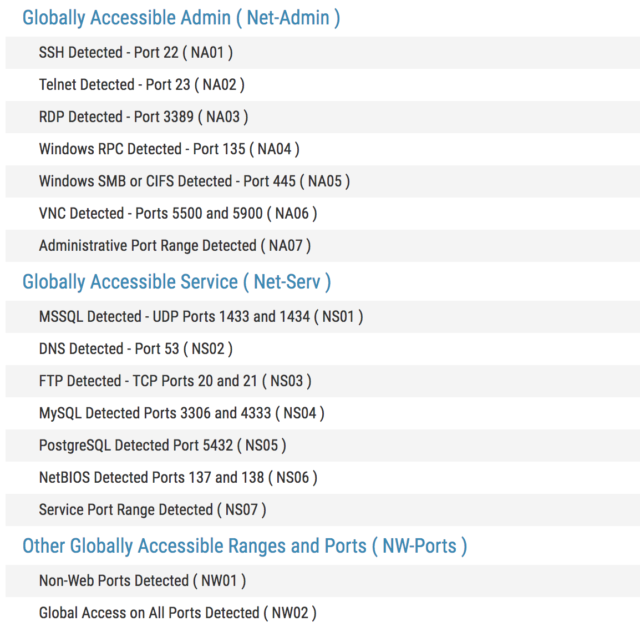Image resolution: width=640 pixels, height=637 pixels.
Task: Click MSSQL Detected - UDP Ports 1433 row
Action: [x=201, y=316]
